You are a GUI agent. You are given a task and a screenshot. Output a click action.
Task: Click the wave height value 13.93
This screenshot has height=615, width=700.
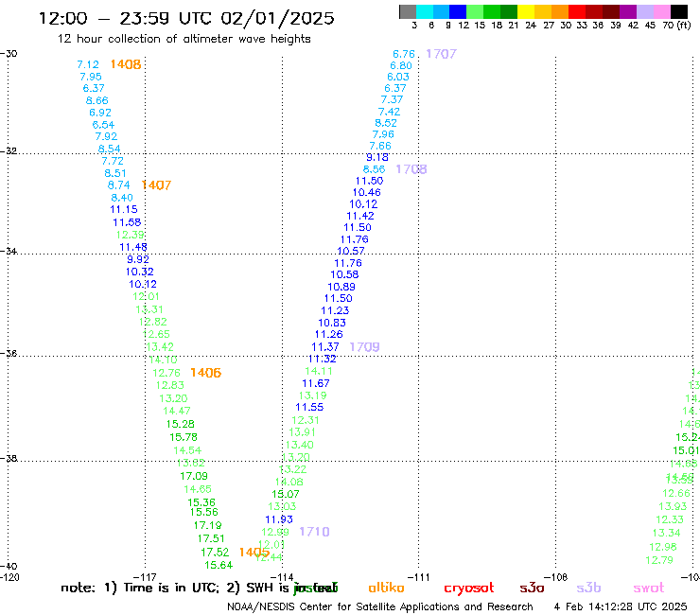(673, 506)
